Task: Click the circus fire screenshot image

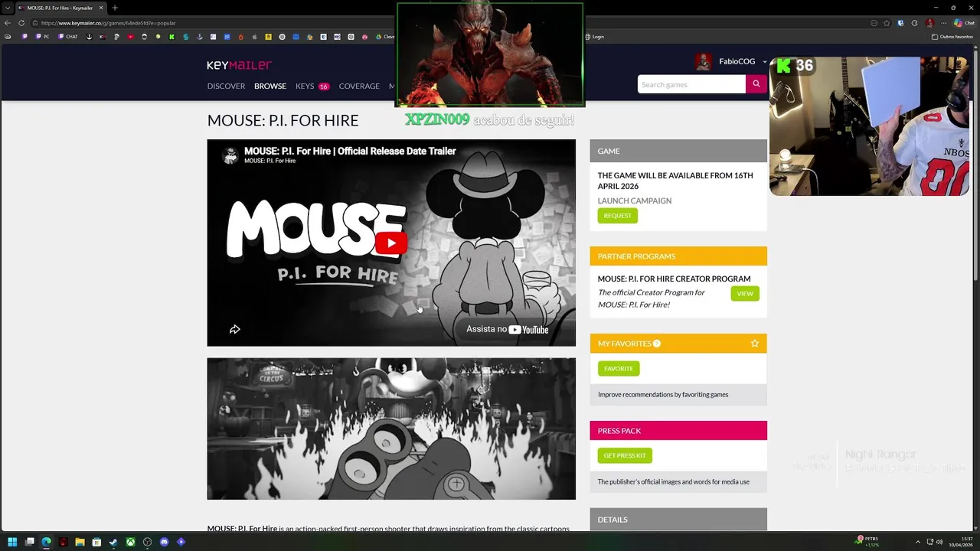Action: [x=391, y=429]
